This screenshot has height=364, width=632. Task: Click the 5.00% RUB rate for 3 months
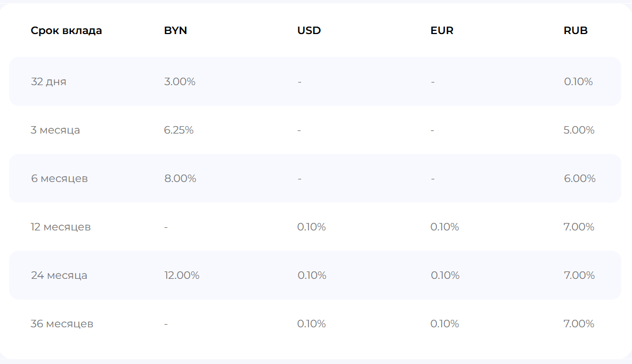(579, 130)
